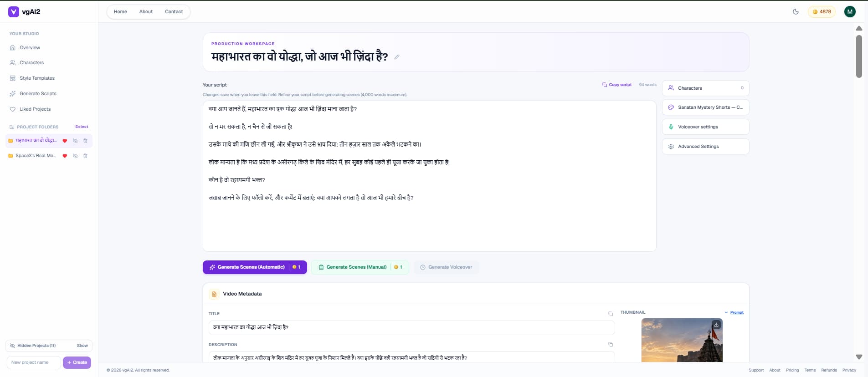The width and height of the screenshot is (868, 377).
Task: Delete the SpaceX's Real Mo... project
Action: click(85, 156)
